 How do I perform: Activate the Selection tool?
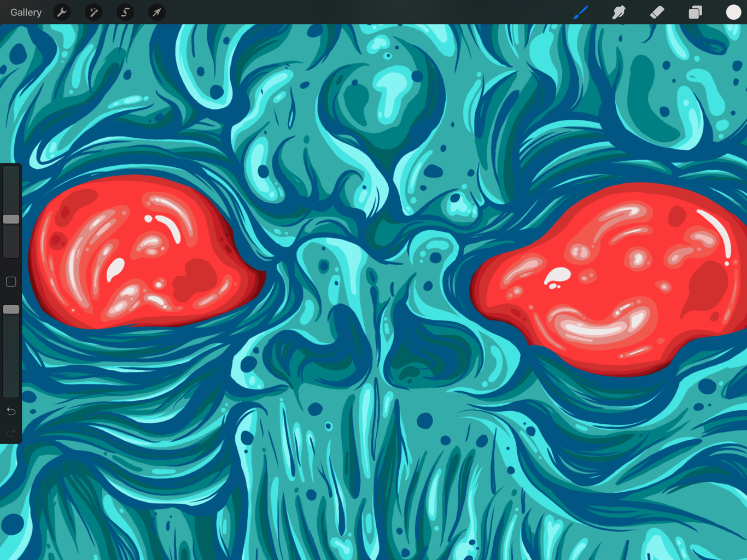(125, 12)
